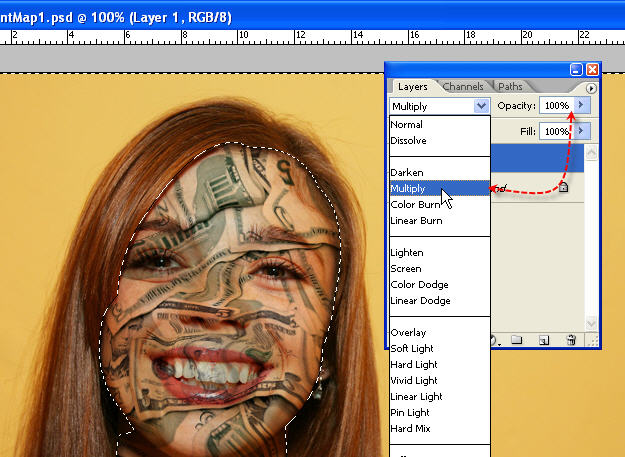Open the blend mode dropdown showing Multiply
Screen dimensions: 625x457
pyautogui.click(x=440, y=106)
